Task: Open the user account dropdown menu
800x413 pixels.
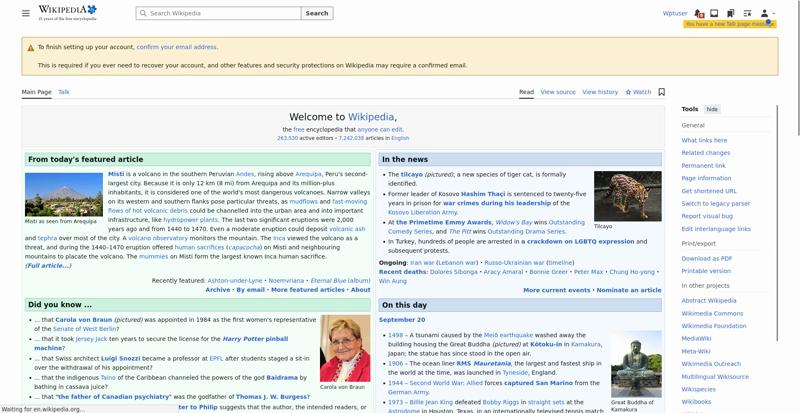Action: [x=767, y=13]
